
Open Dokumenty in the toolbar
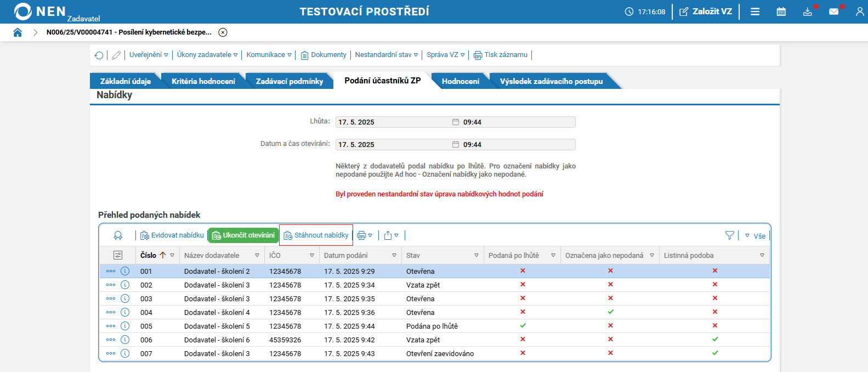324,55
